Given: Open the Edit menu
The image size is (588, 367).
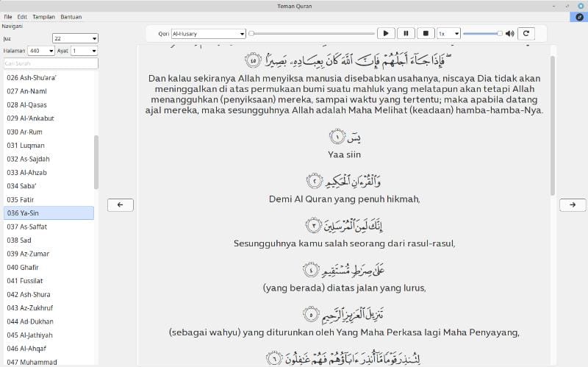Looking at the screenshot, I should click(x=22, y=17).
